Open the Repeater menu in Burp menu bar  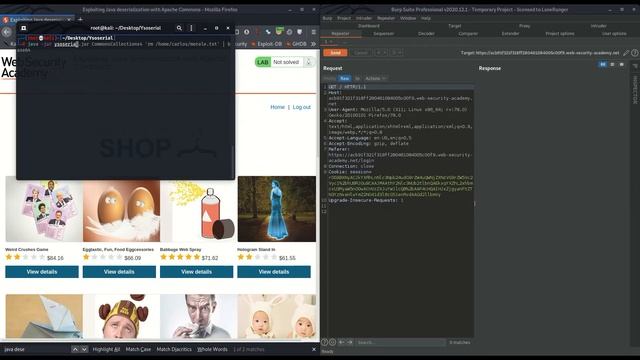386,18
